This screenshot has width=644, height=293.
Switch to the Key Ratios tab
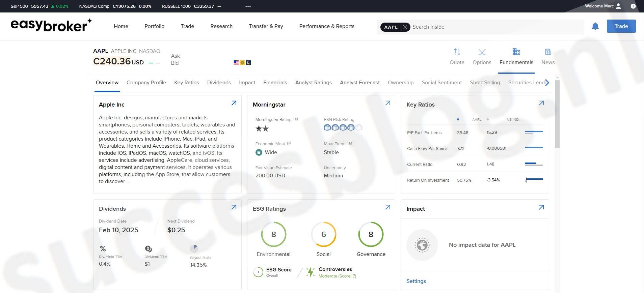click(186, 83)
